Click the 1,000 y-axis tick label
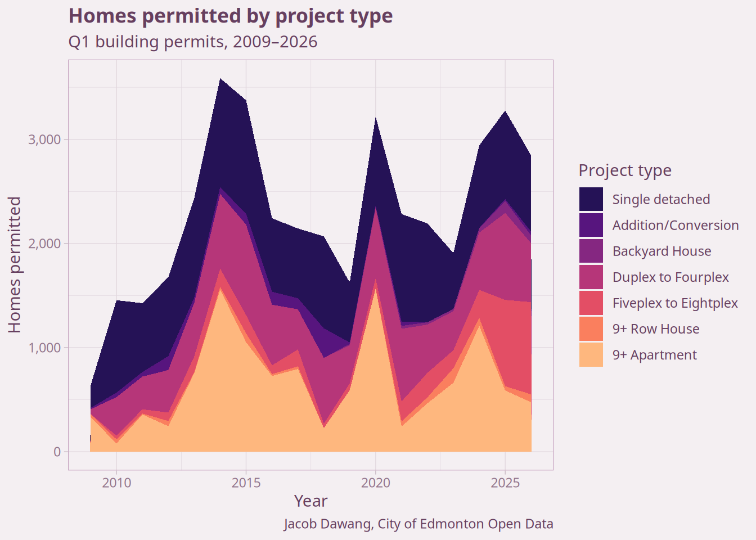 [x=44, y=348]
